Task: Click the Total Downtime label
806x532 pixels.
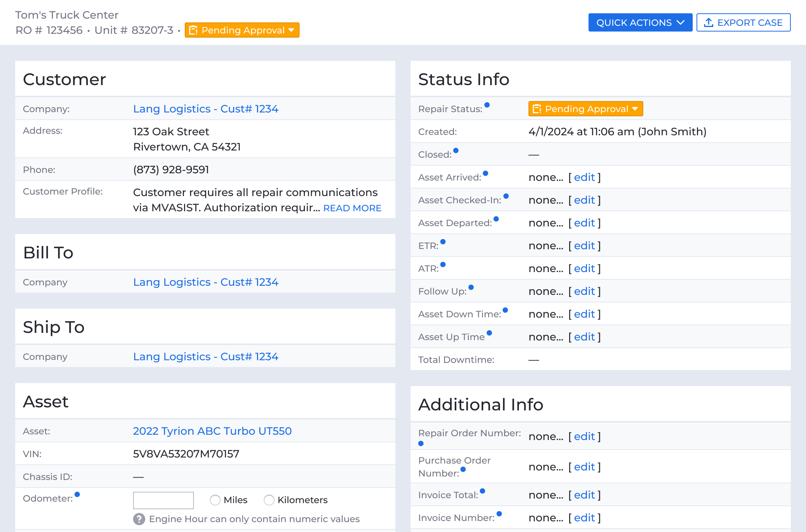Action: (456, 359)
